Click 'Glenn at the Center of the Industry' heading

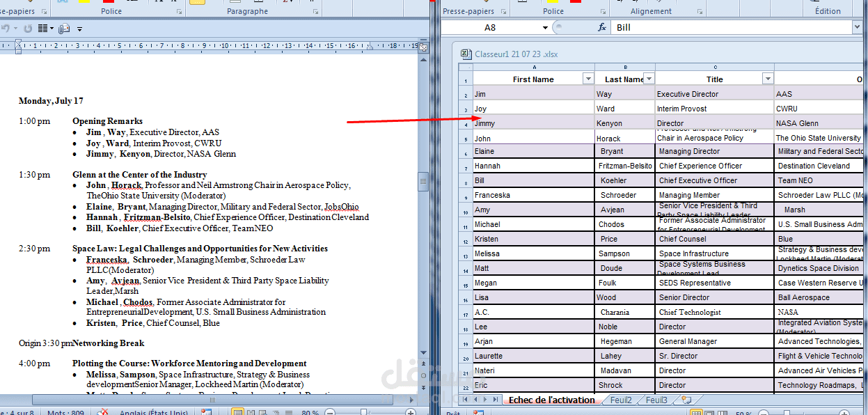click(x=139, y=175)
